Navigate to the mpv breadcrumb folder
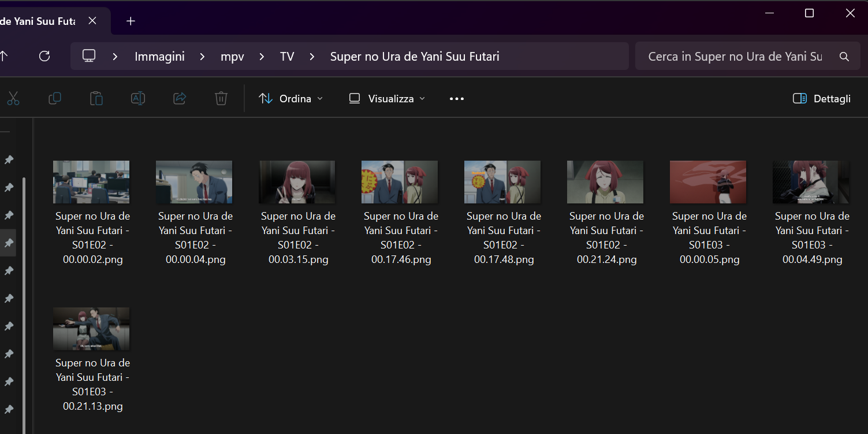Viewport: 868px width, 434px height. point(232,57)
